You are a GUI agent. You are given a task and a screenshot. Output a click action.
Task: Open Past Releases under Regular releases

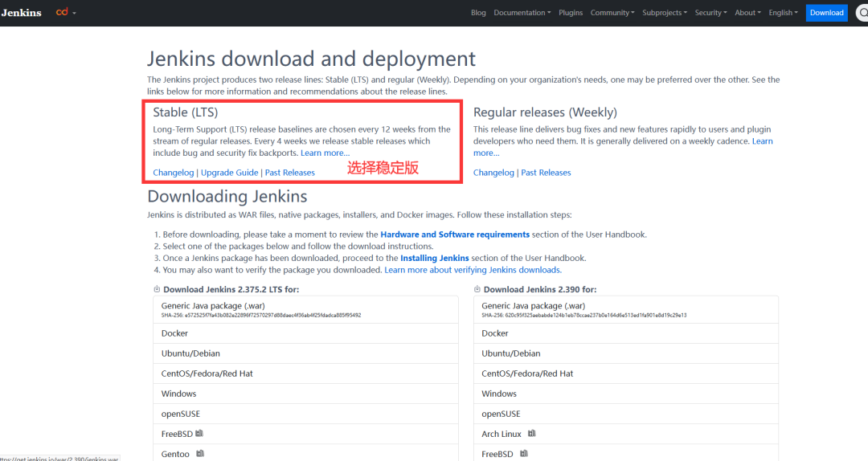click(545, 173)
